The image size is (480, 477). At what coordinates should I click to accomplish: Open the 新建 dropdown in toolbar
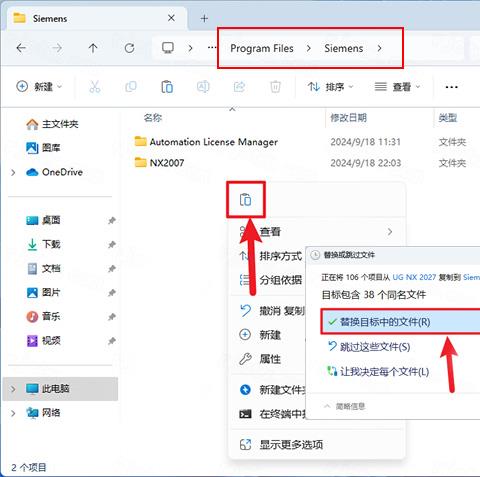click(x=39, y=87)
